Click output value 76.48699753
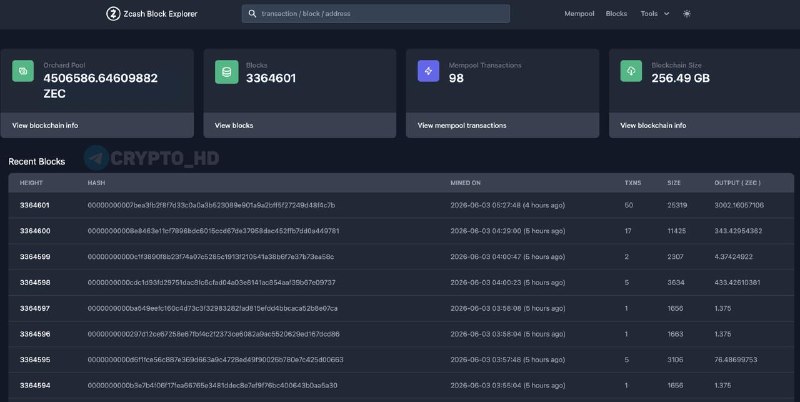This screenshot has height=402, width=800. tap(736, 360)
